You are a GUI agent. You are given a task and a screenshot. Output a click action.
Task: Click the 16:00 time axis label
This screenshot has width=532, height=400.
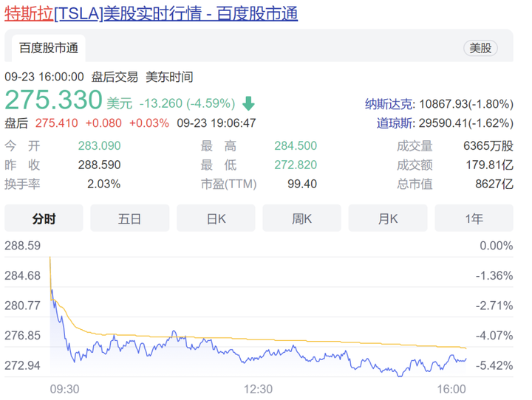(451, 389)
